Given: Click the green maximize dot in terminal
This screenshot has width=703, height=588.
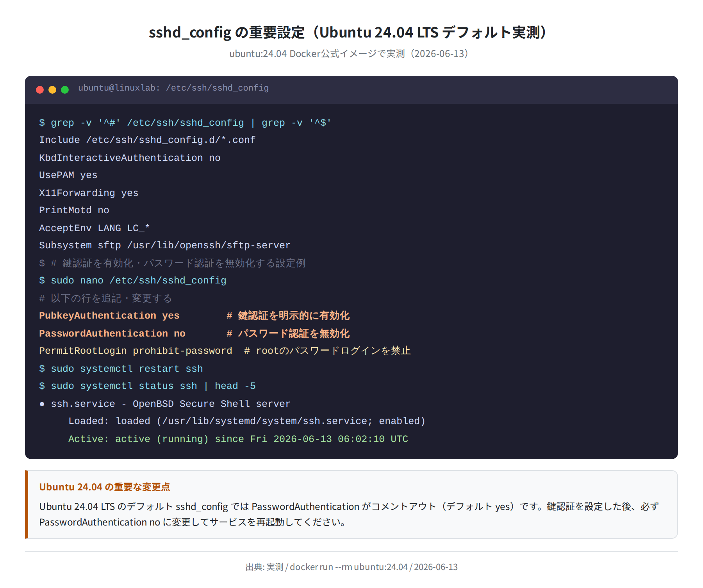Looking at the screenshot, I should [65, 90].
